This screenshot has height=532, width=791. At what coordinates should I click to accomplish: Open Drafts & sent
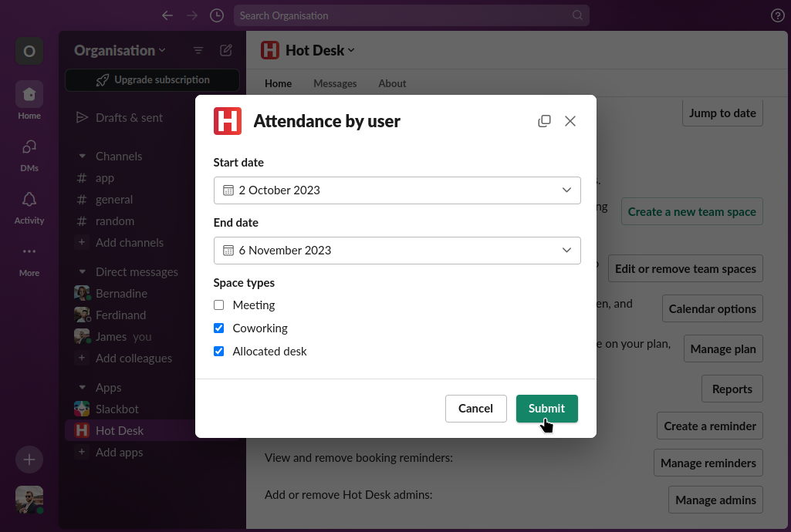129,118
